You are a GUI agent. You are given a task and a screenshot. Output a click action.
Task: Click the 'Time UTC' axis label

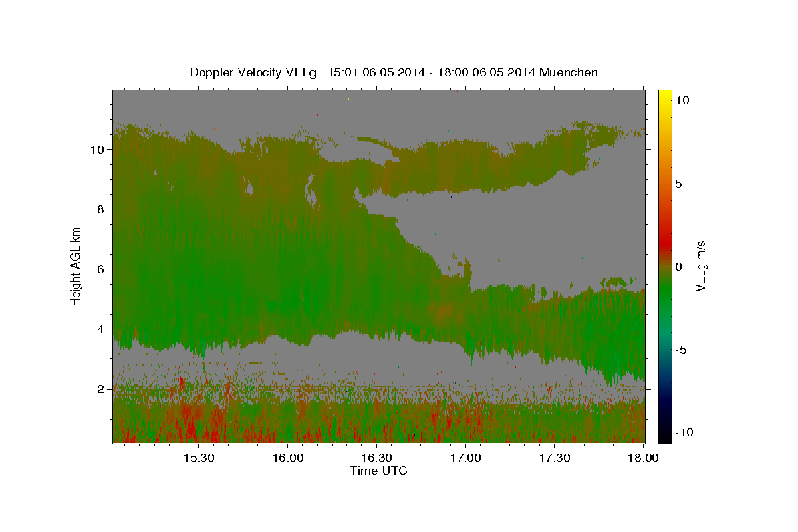(378, 471)
